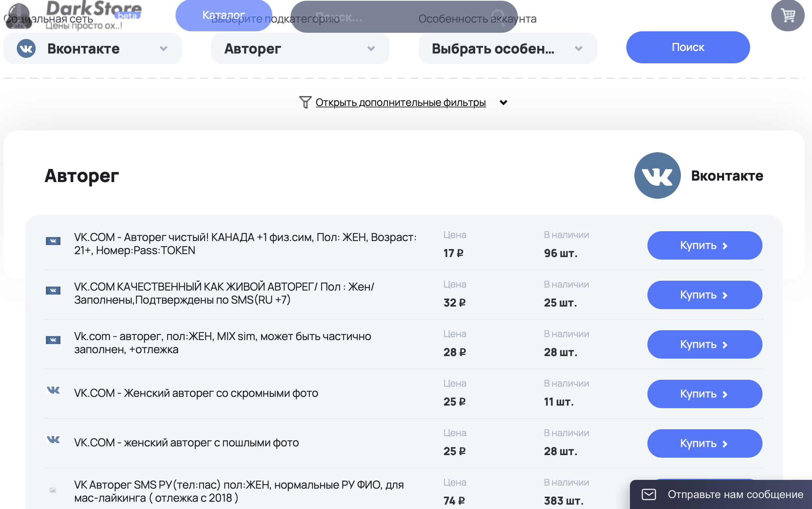Image resolution: width=812 pixels, height=509 pixels.
Task: Click the envelope icon in message widget
Action: [649, 494]
